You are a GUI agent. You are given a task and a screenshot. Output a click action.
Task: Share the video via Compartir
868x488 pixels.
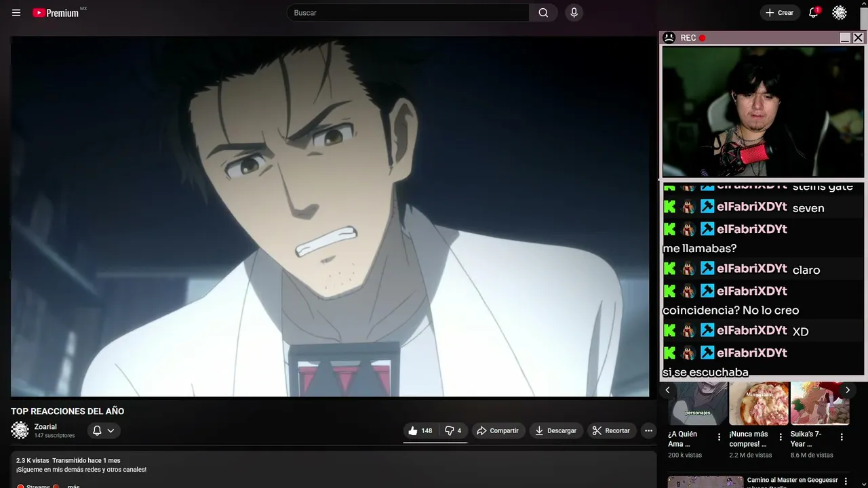[498, 430]
